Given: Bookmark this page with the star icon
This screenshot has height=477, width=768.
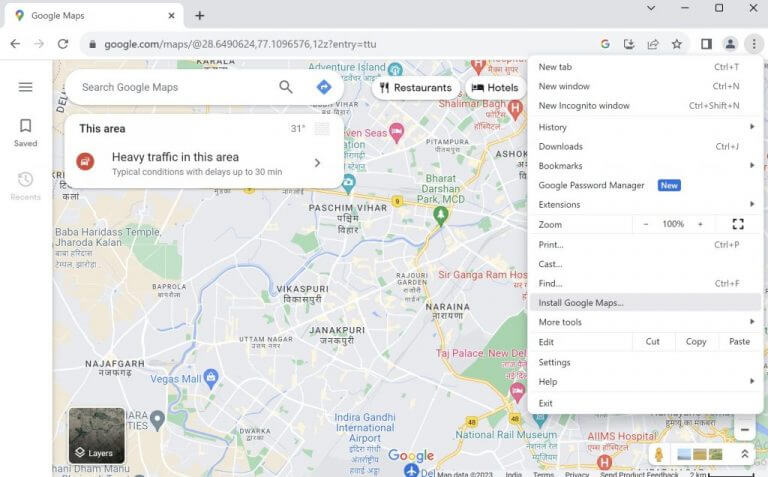Looking at the screenshot, I should pos(676,44).
